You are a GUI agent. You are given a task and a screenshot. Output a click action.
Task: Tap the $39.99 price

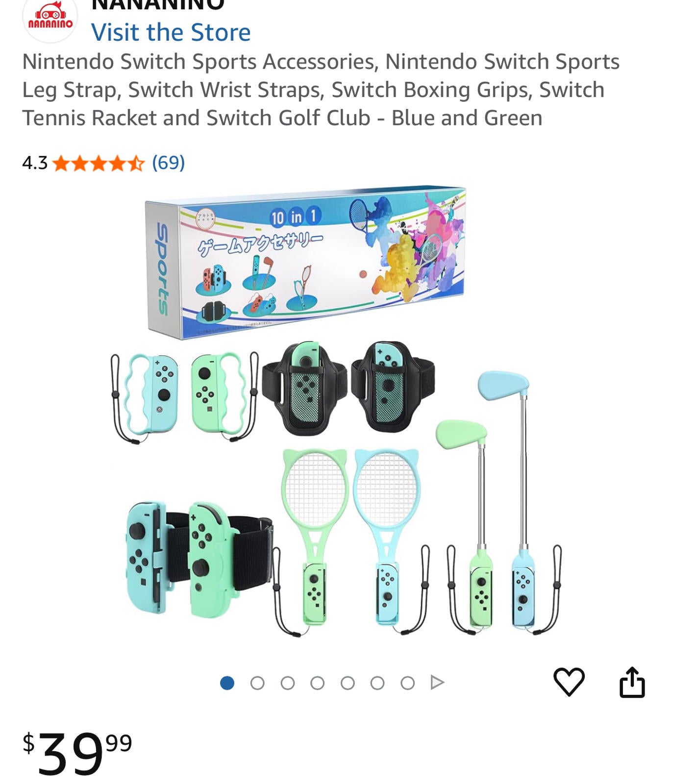pos(77,753)
